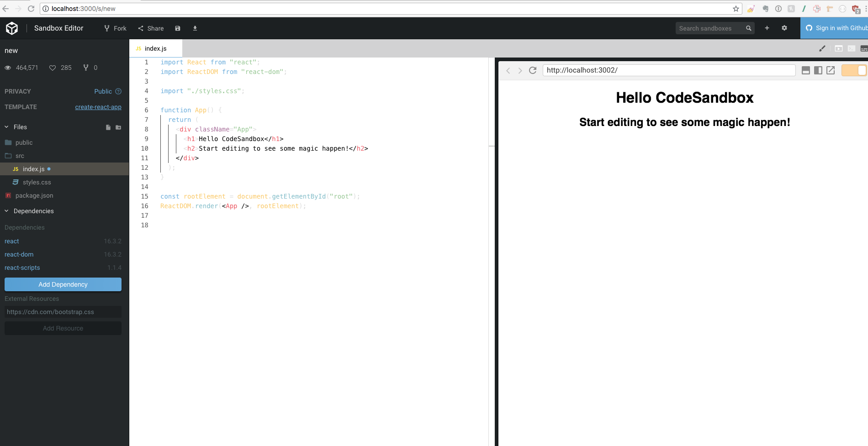Click the download icon in the header

(x=195, y=28)
